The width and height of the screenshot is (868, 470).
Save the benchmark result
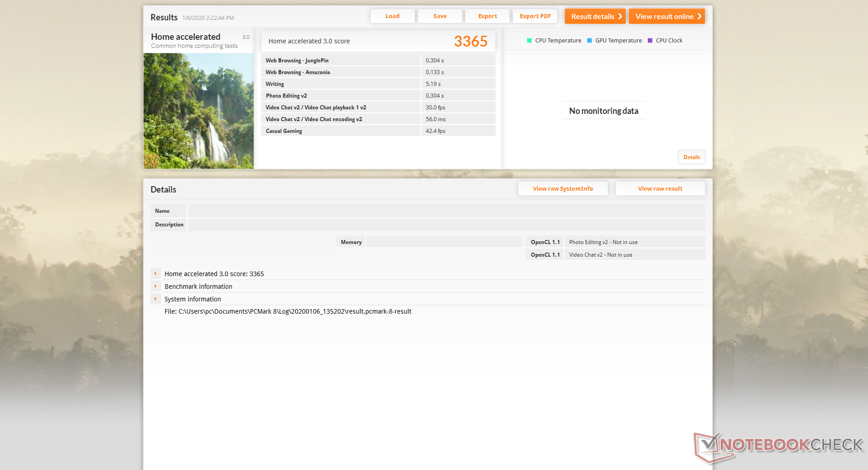point(440,16)
